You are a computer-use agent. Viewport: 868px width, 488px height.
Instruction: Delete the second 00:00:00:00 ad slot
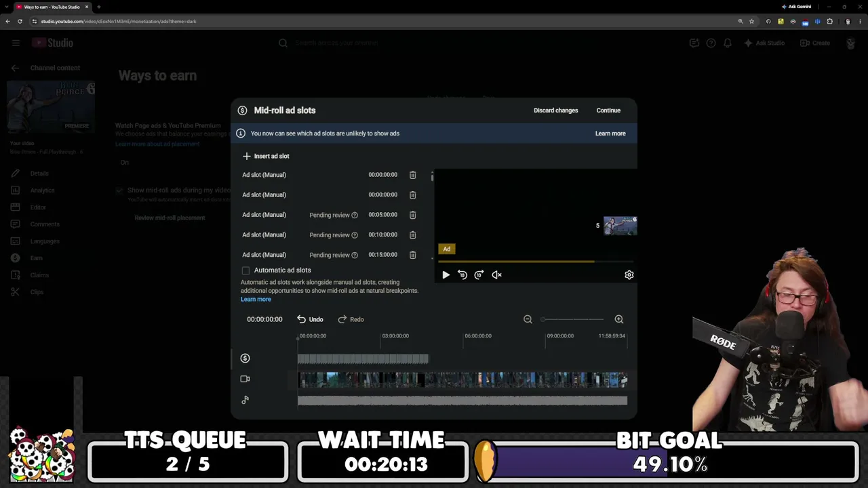(412, 195)
